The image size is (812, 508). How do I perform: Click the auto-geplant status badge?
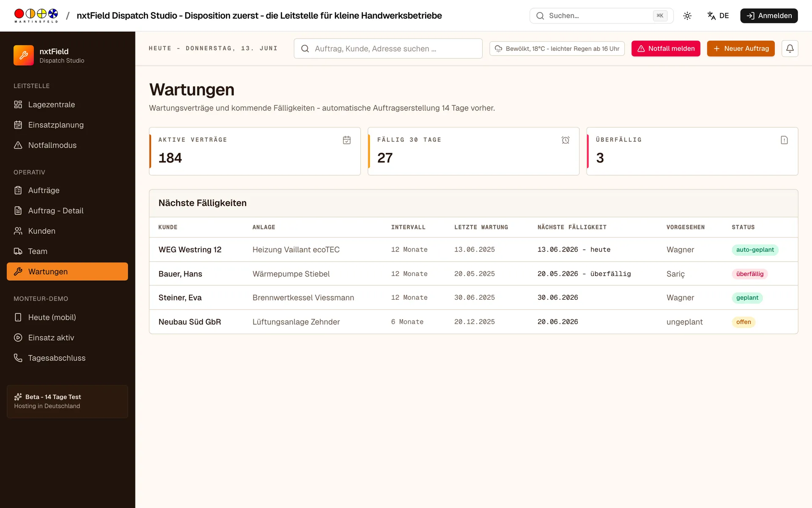point(755,250)
